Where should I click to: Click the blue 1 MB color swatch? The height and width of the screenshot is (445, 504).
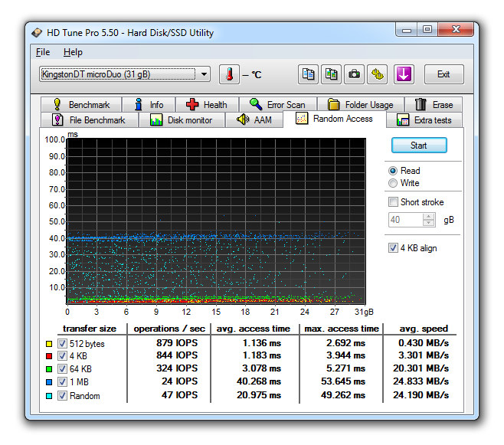click(49, 382)
